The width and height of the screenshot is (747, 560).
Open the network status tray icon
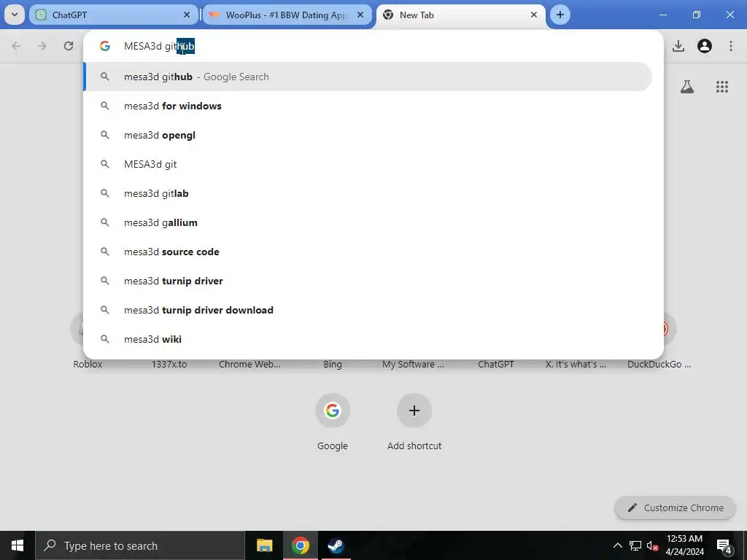(635, 545)
